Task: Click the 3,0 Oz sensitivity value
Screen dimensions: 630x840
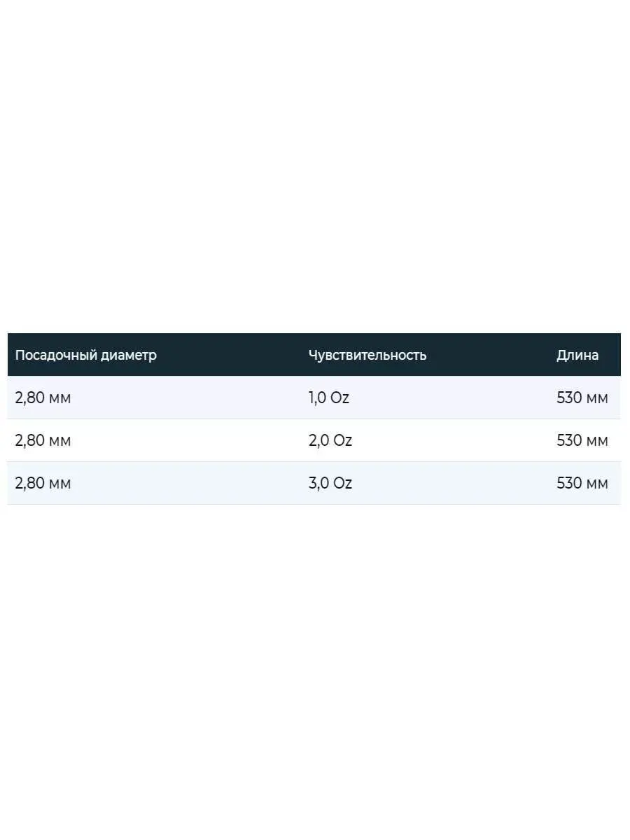Action: pos(330,483)
